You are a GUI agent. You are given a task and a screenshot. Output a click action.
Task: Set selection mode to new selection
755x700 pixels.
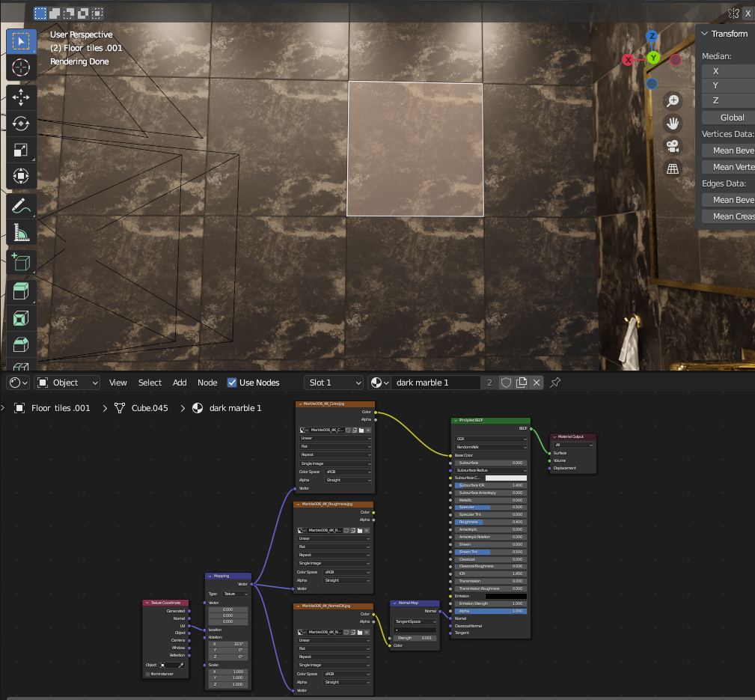(40, 13)
